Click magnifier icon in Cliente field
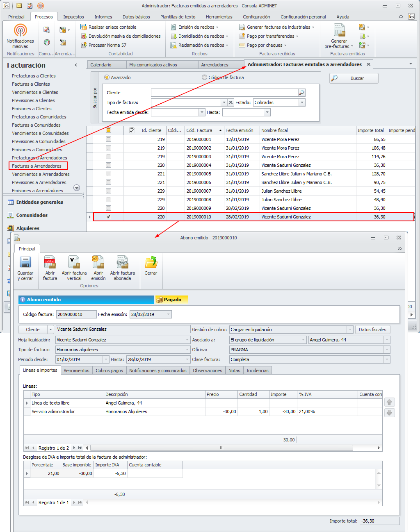 [x=301, y=93]
